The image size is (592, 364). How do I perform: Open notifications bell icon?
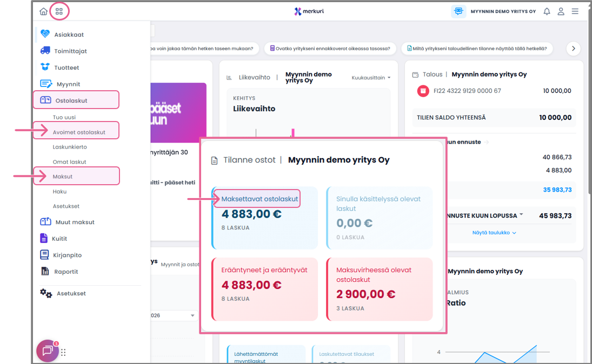[x=547, y=11]
